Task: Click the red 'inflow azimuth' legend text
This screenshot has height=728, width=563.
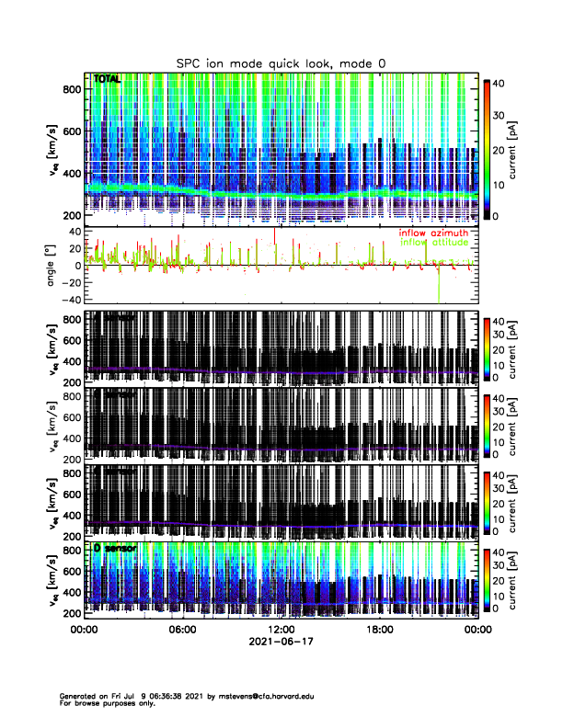Action: (x=432, y=233)
